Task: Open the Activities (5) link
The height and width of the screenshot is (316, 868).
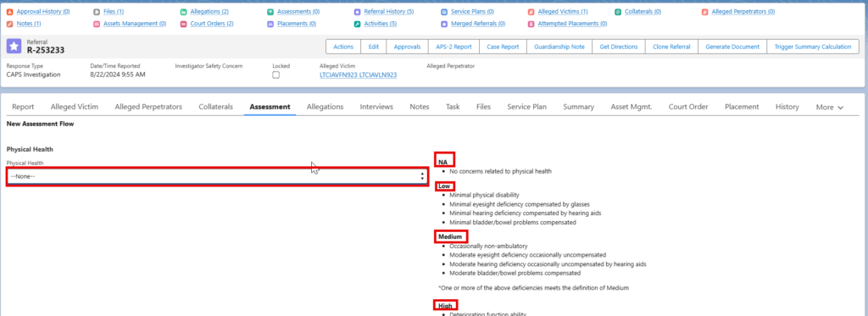Action: click(x=380, y=24)
